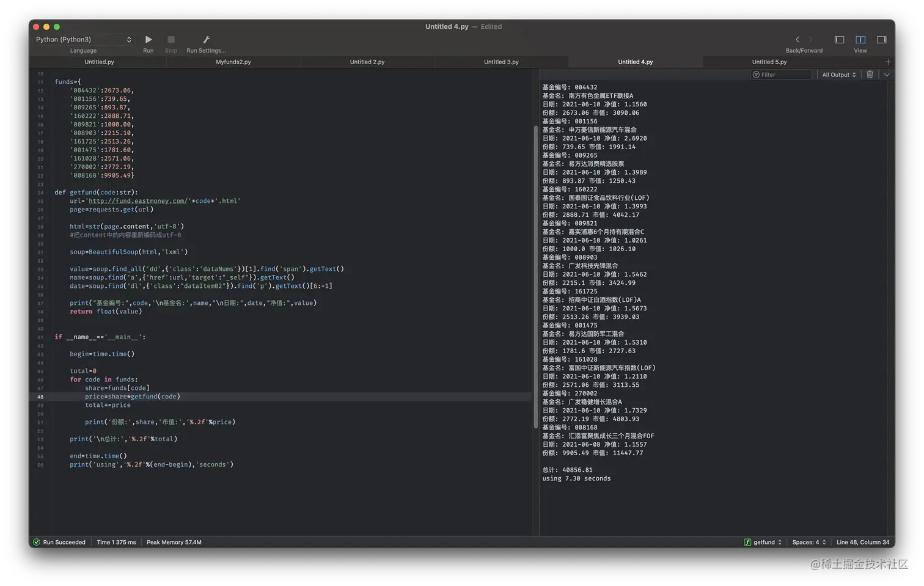Click the ''160222':2888.71,' dictionary entry
Screen dimensions: 924x586
point(101,115)
